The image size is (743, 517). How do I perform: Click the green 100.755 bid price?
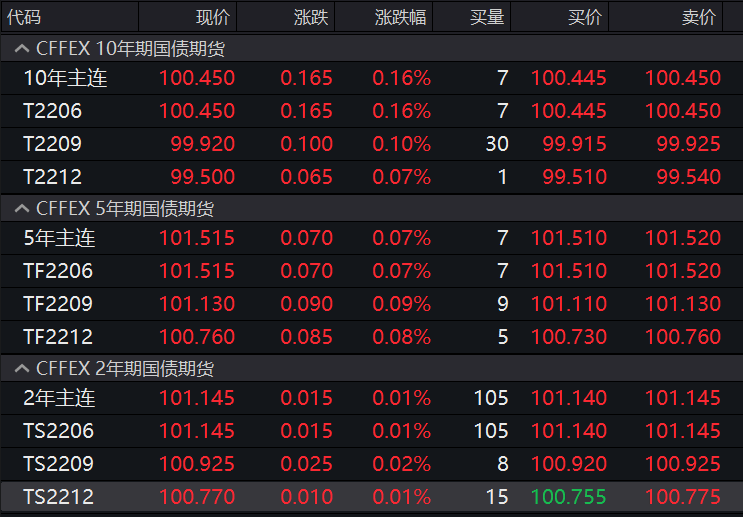569,497
